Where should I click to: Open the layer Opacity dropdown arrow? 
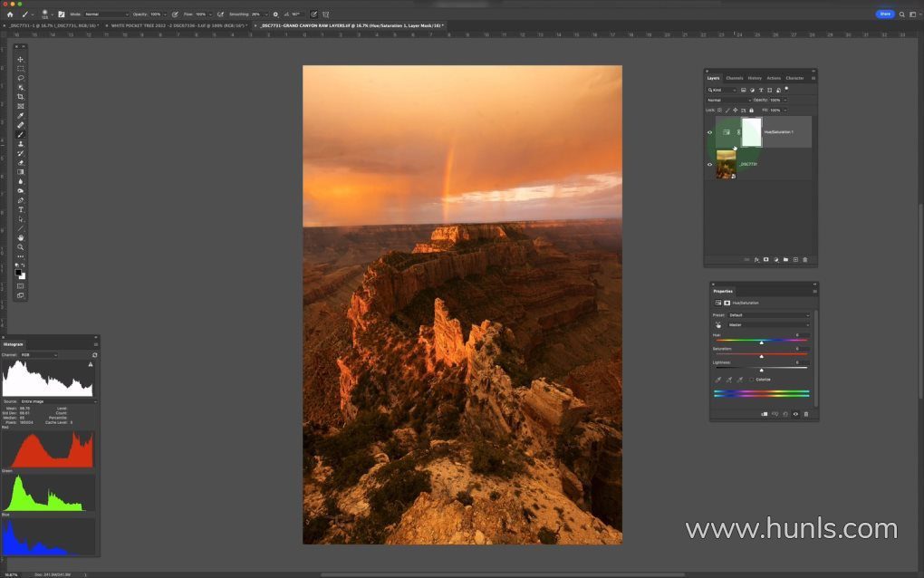pos(784,101)
